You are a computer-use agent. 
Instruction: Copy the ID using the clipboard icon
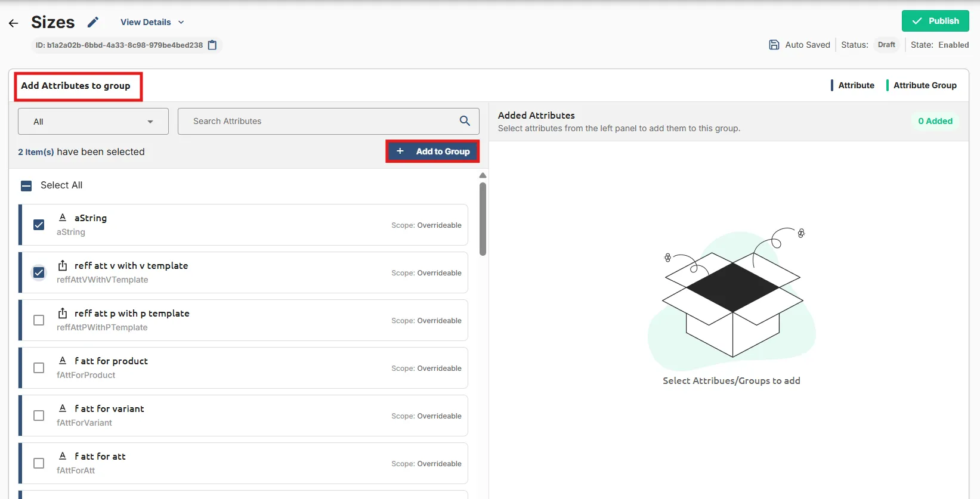click(x=212, y=45)
